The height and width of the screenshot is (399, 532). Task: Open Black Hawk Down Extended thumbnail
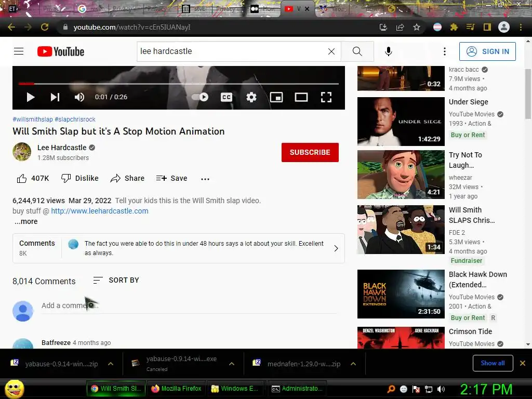coord(401,294)
